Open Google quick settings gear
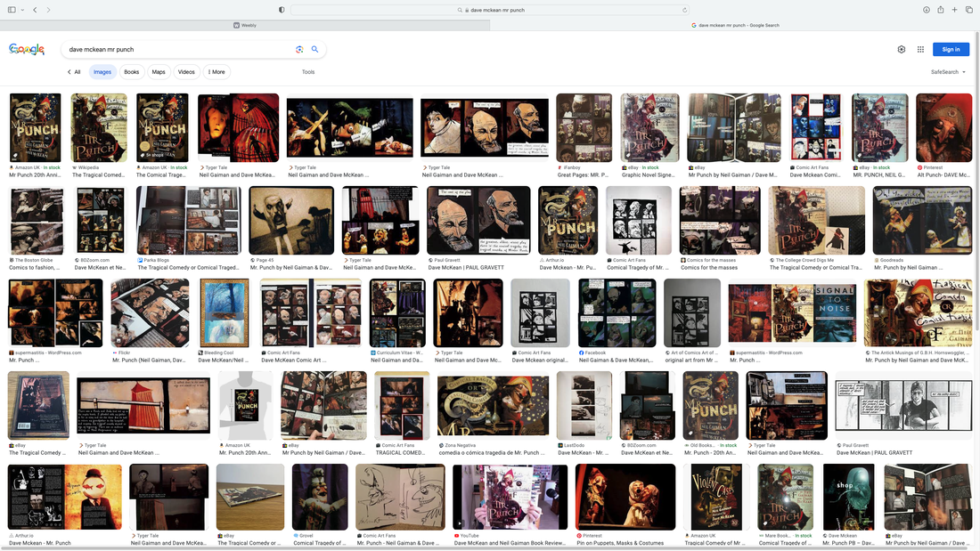Viewport: 980px width, 551px height. coord(902,49)
